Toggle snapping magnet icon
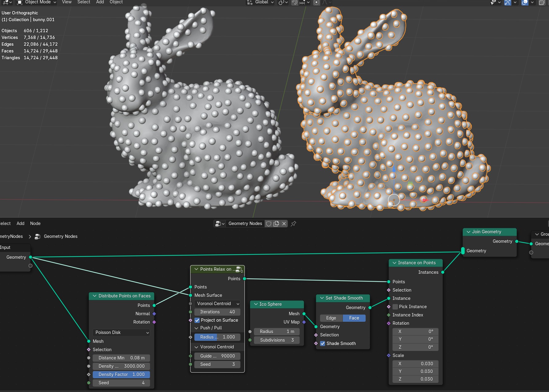The height and width of the screenshot is (392, 549). 294,2
